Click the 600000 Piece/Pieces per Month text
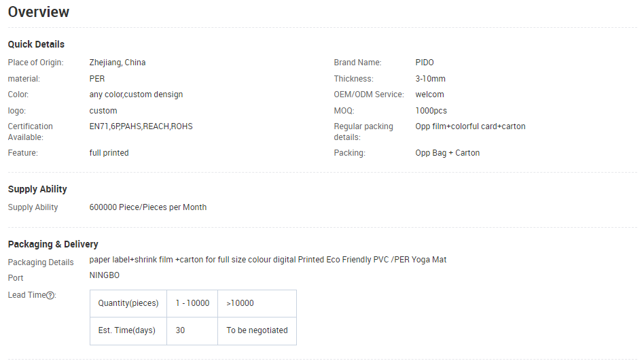The width and height of the screenshot is (644, 361). 148,207
